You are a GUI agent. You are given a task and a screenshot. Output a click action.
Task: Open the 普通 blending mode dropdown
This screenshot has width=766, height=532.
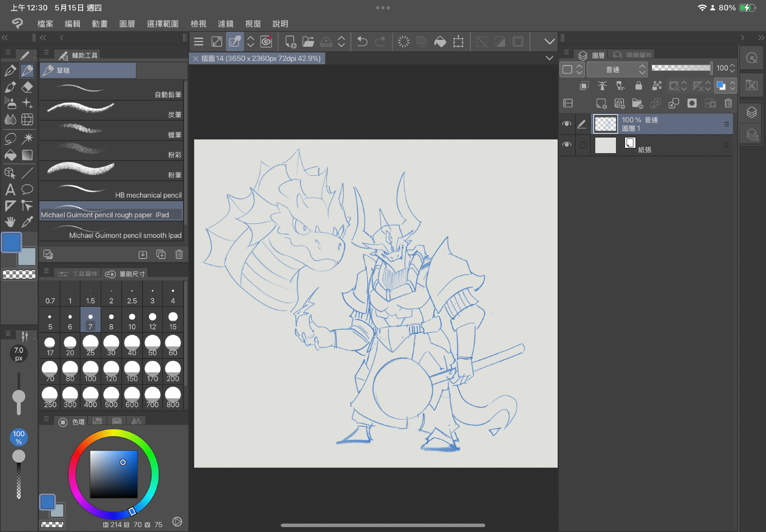point(617,69)
